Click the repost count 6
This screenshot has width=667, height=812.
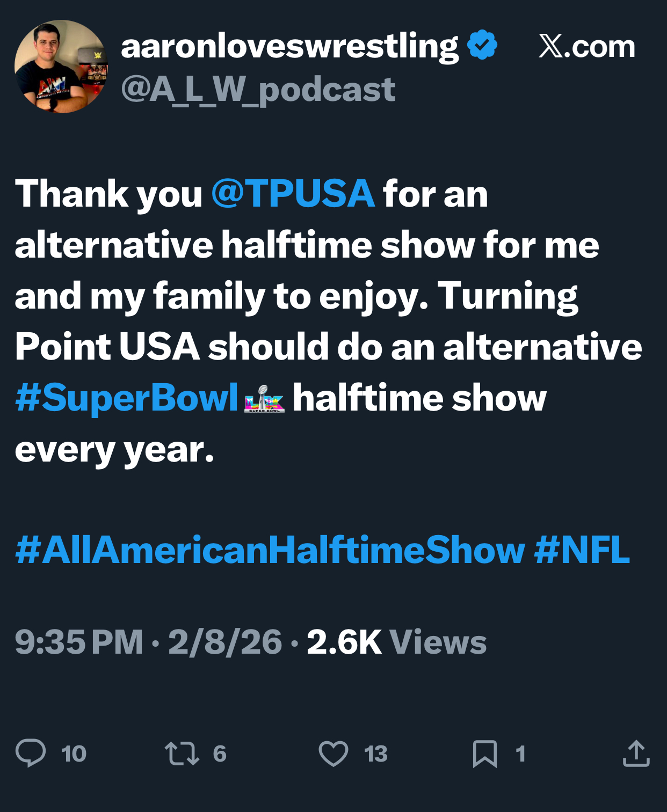(x=220, y=754)
